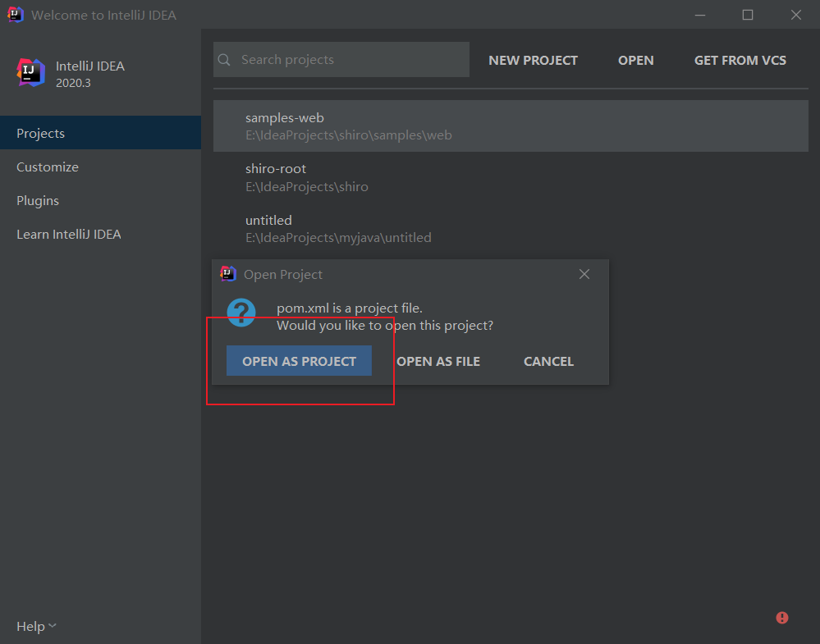
Task: Dismiss the dialog with CANCEL
Action: tap(548, 361)
